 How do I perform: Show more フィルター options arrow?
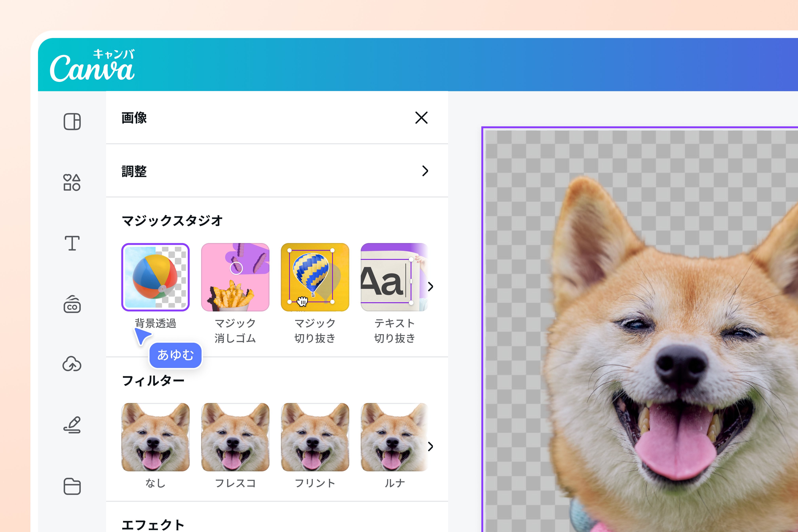click(x=430, y=446)
